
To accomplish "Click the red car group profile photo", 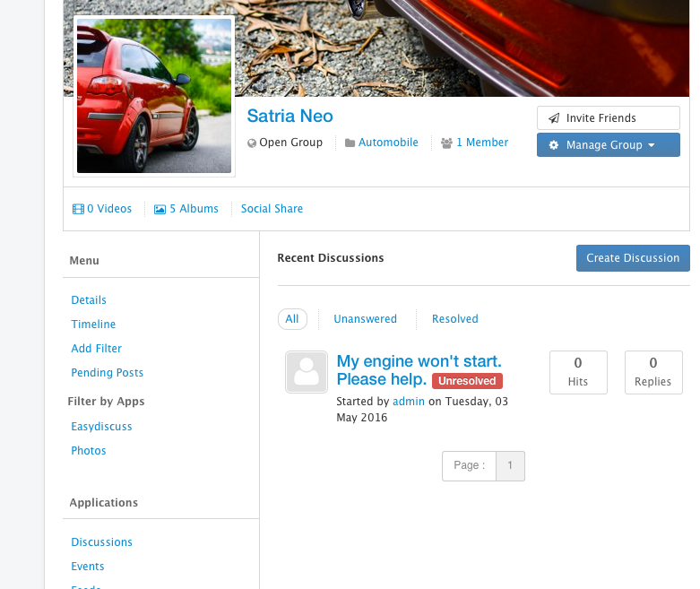I will click(x=154, y=96).
